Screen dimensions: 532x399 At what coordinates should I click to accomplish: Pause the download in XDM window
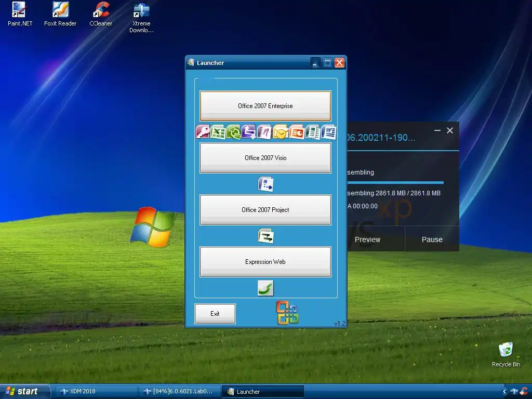tap(432, 240)
